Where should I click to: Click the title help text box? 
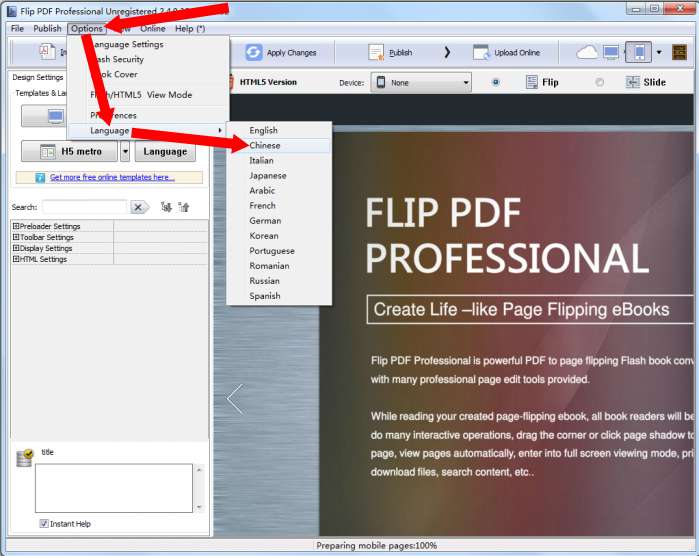114,488
